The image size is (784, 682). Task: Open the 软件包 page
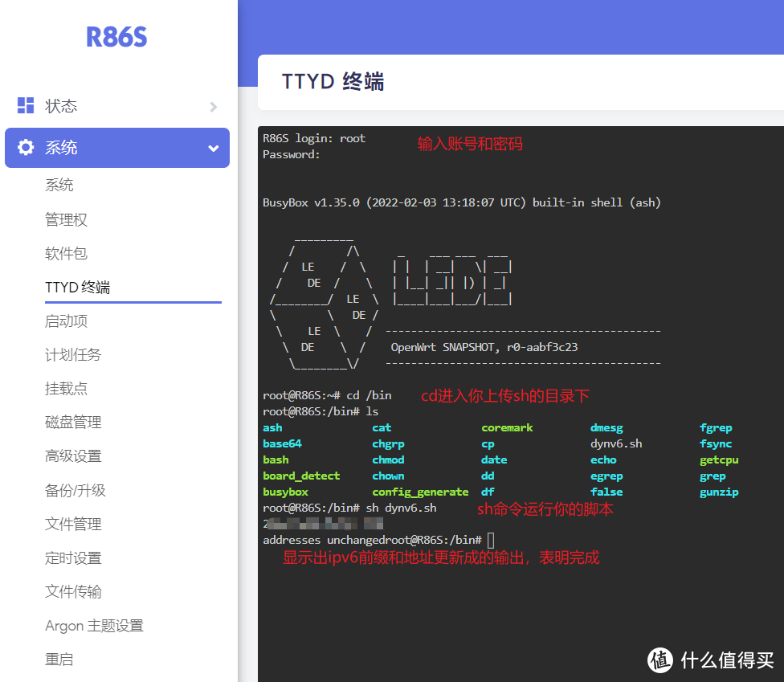(66, 254)
